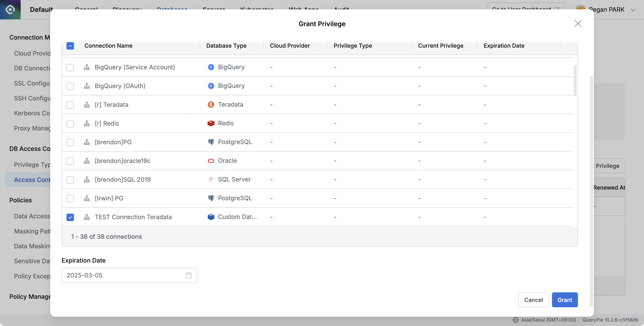This screenshot has height=326, width=644.
Task: Click the Custom Data Source type icon
Action: coord(211,217)
